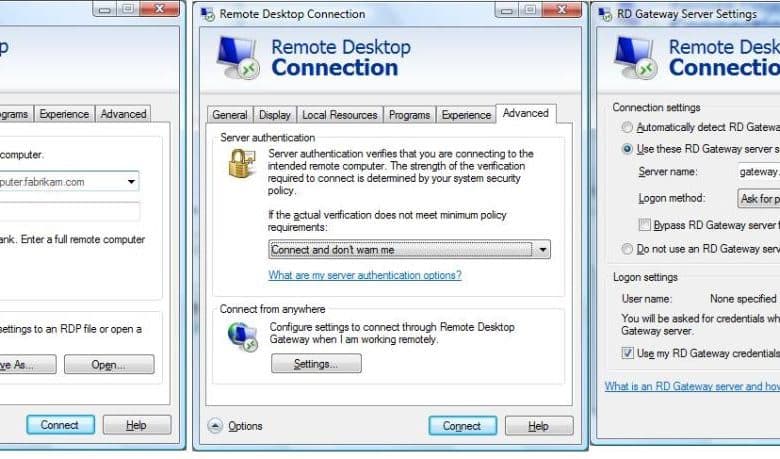Click Connect in the middle Remote Desktop window
The height and width of the screenshot is (459, 780).
pos(462,426)
